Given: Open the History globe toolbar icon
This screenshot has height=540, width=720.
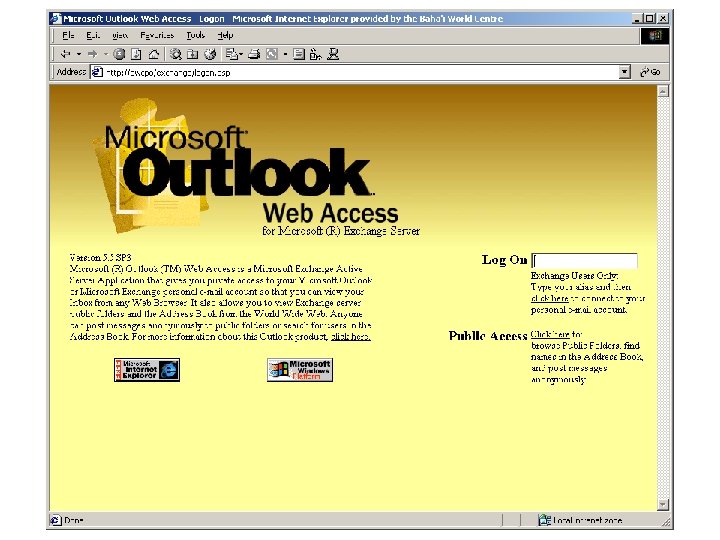Looking at the screenshot, I should coord(210,54).
